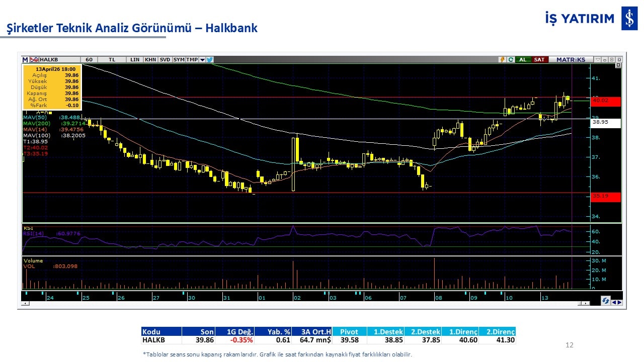Click the Matriks M logo icon

(25, 59)
